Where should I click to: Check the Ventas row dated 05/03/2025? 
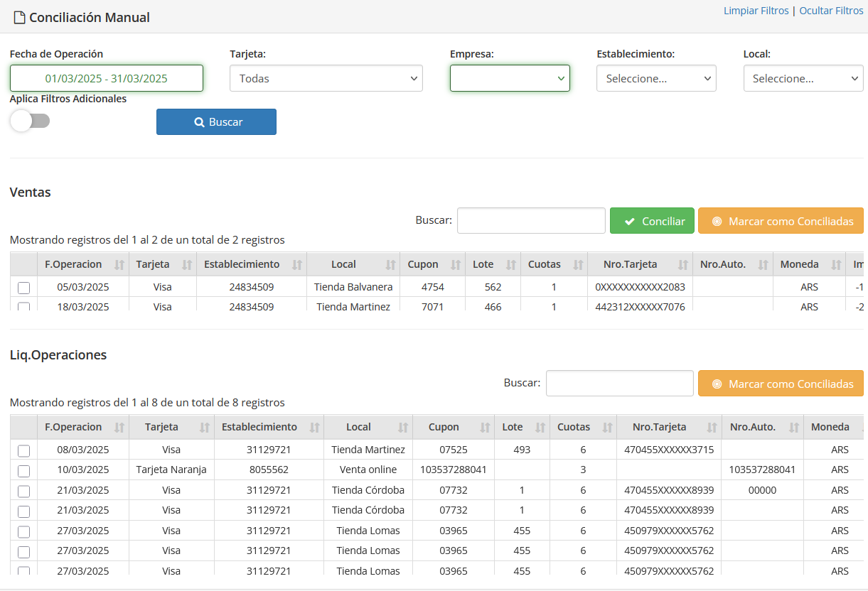pos(24,288)
